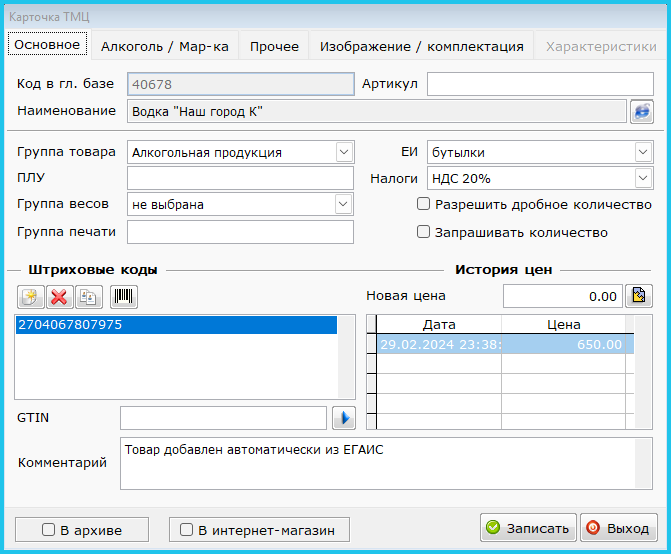Click the red X delete barcode icon

(x=59, y=297)
